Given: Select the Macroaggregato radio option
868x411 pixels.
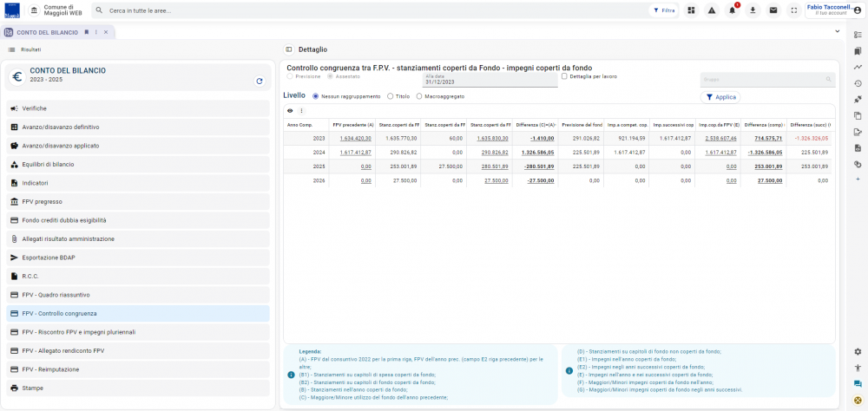Looking at the screenshot, I should tap(419, 96).
